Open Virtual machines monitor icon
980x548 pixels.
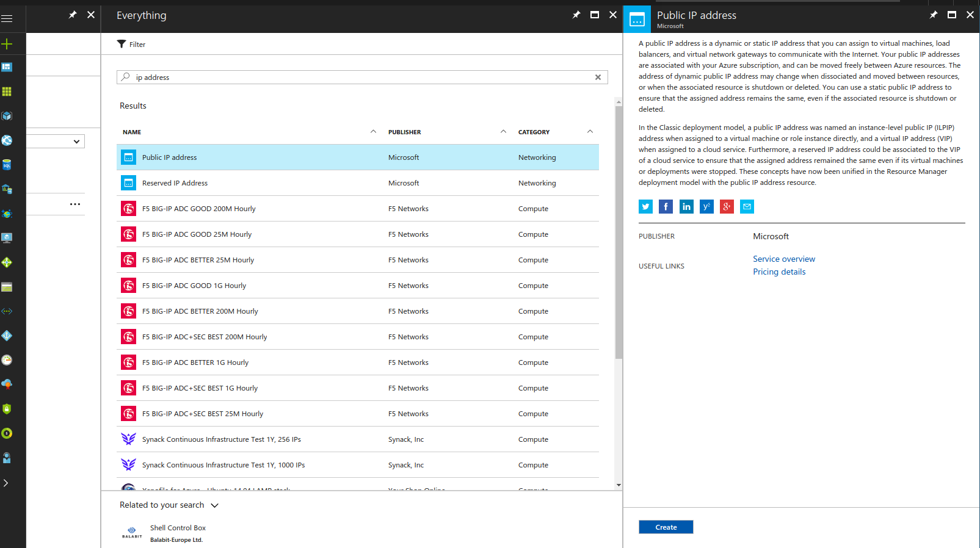point(7,238)
